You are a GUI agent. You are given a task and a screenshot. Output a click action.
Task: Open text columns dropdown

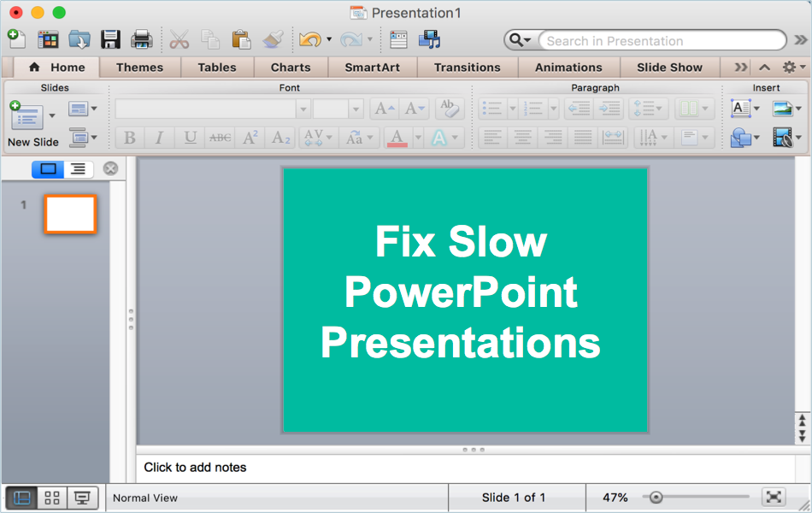tap(695, 109)
